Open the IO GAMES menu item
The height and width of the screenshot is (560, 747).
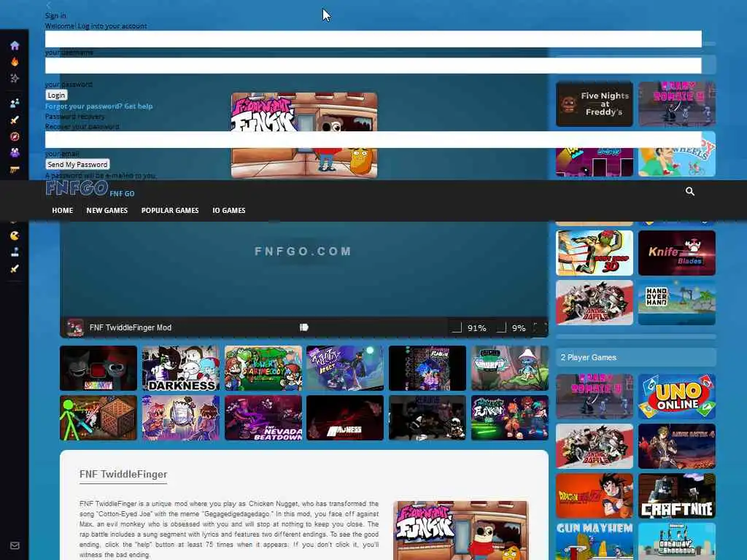pos(228,211)
